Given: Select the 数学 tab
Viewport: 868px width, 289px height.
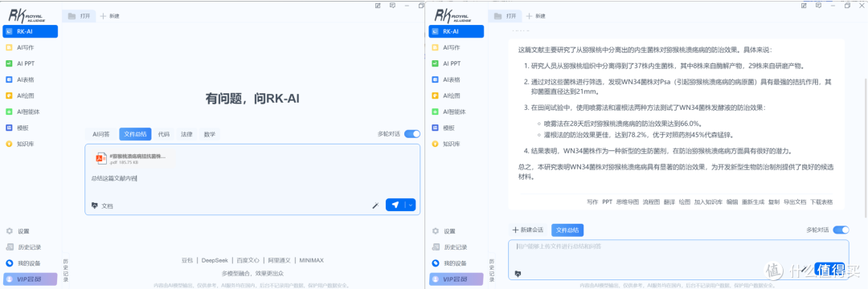Looking at the screenshot, I should tap(209, 134).
